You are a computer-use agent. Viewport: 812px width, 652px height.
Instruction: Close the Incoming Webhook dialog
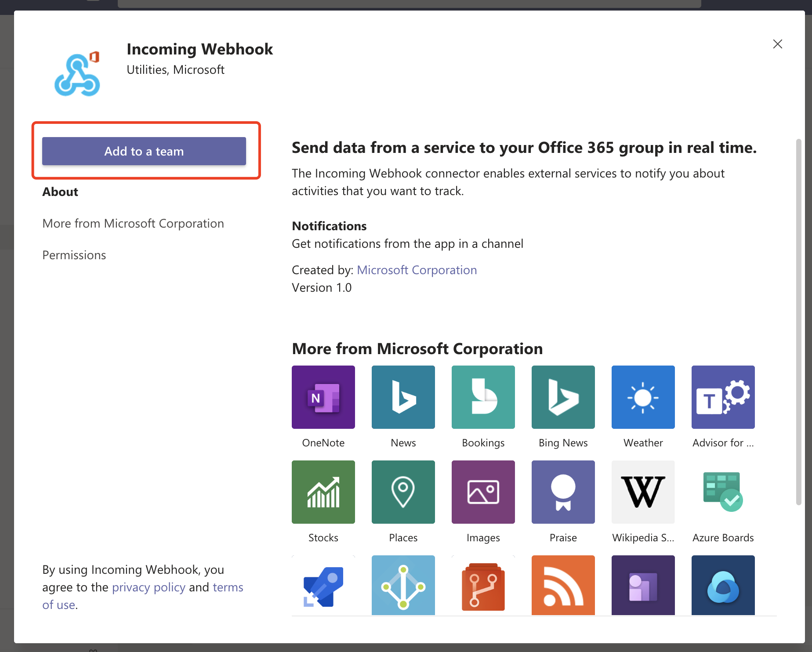(777, 44)
